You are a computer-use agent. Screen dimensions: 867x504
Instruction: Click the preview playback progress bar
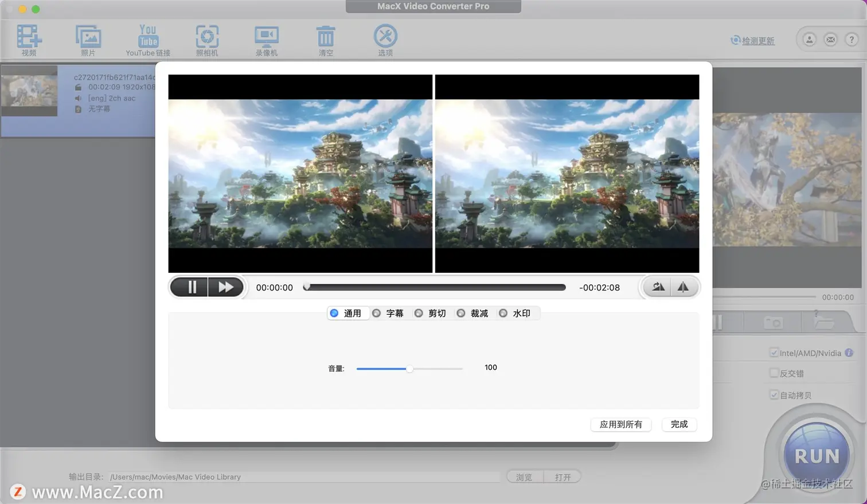(x=436, y=287)
